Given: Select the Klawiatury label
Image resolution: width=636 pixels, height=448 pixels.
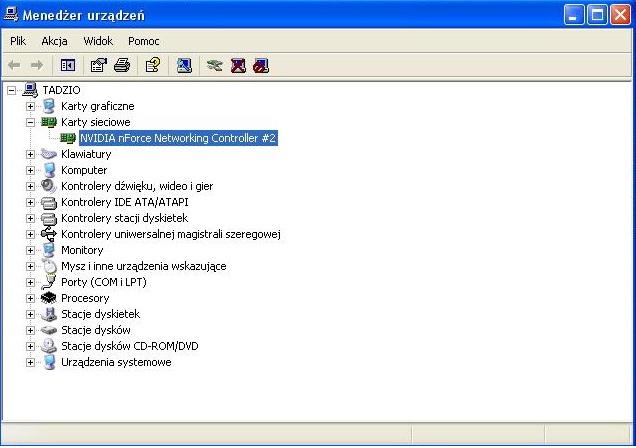Looking at the screenshot, I should tap(86, 154).
